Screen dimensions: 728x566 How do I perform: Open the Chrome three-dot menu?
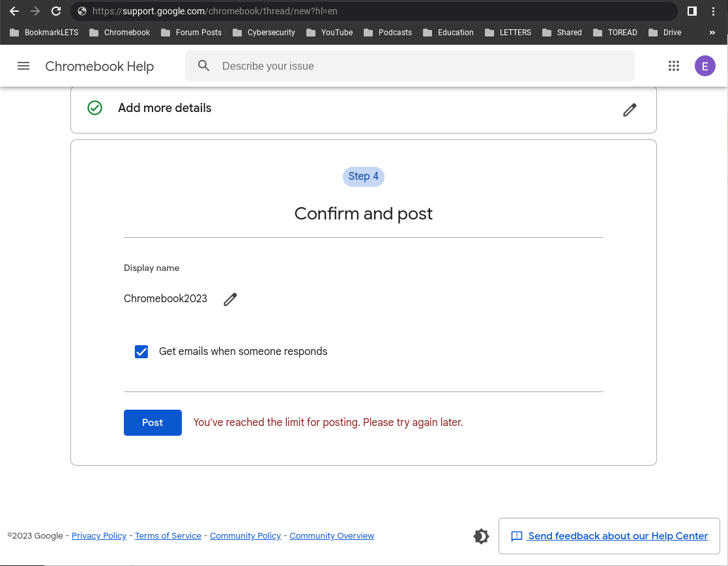coord(713,11)
